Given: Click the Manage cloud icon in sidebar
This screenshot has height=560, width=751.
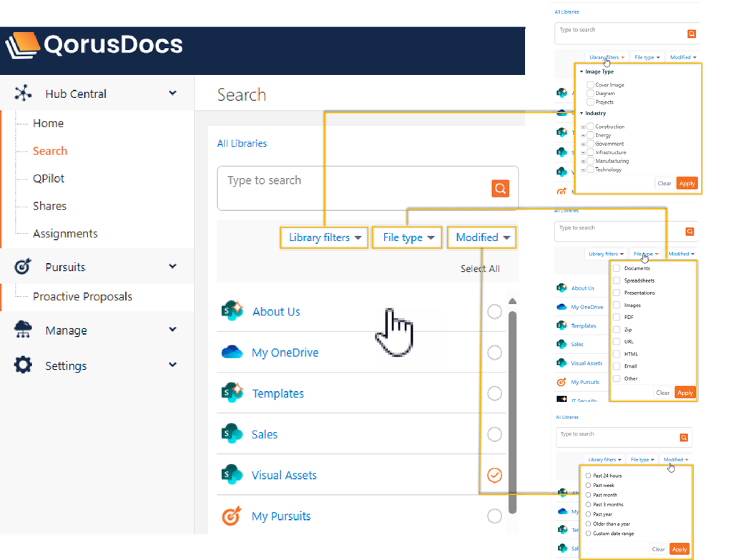Looking at the screenshot, I should point(24,330).
